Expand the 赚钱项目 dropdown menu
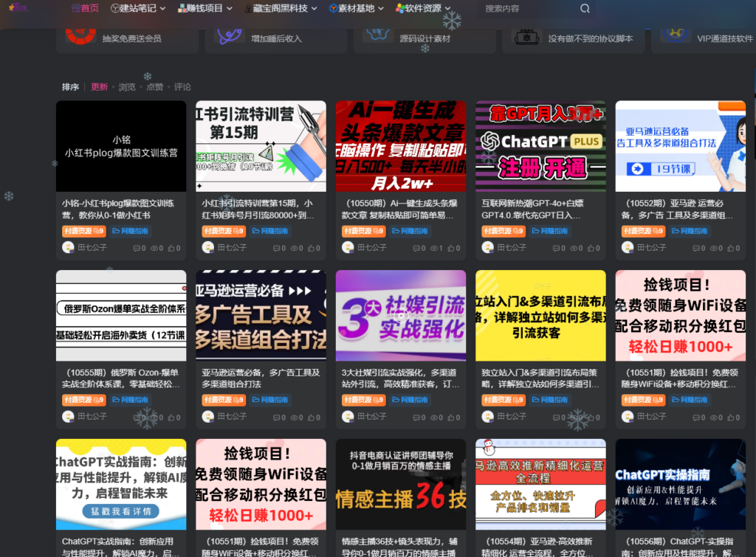Screen dimensions: 756x557 tap(205, 9)
